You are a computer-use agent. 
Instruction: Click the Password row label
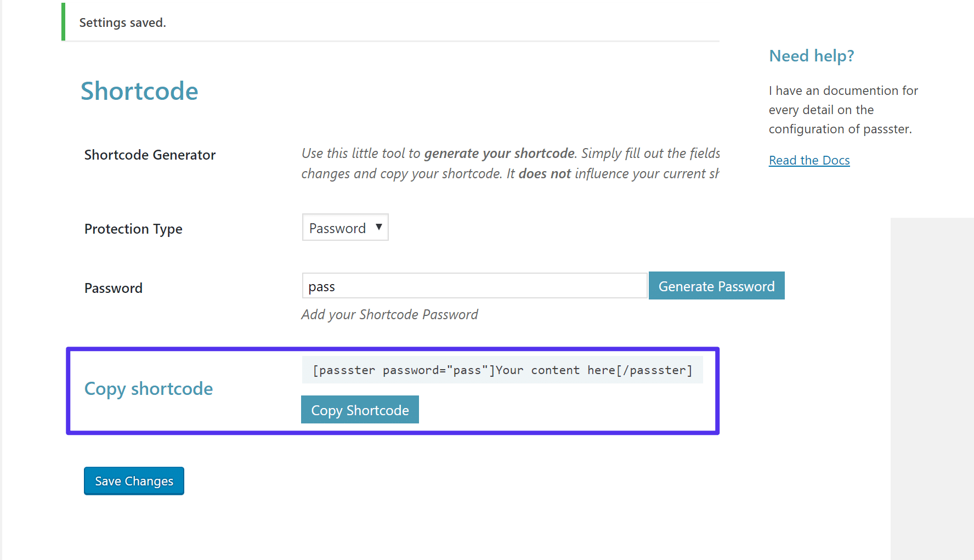(113, 287)
